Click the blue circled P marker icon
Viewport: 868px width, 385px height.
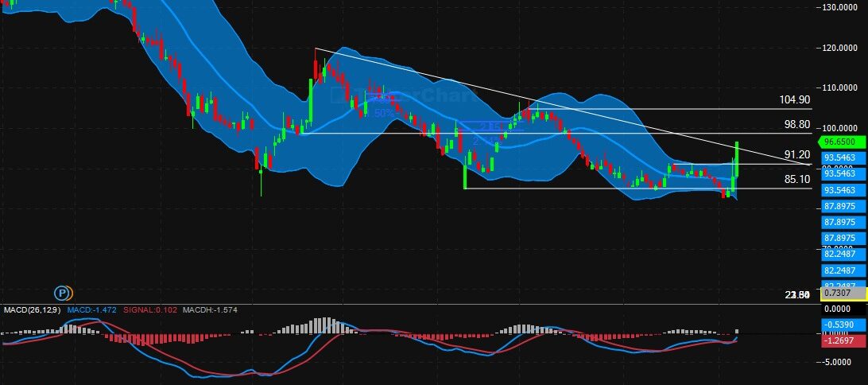(x=63, y=293)
